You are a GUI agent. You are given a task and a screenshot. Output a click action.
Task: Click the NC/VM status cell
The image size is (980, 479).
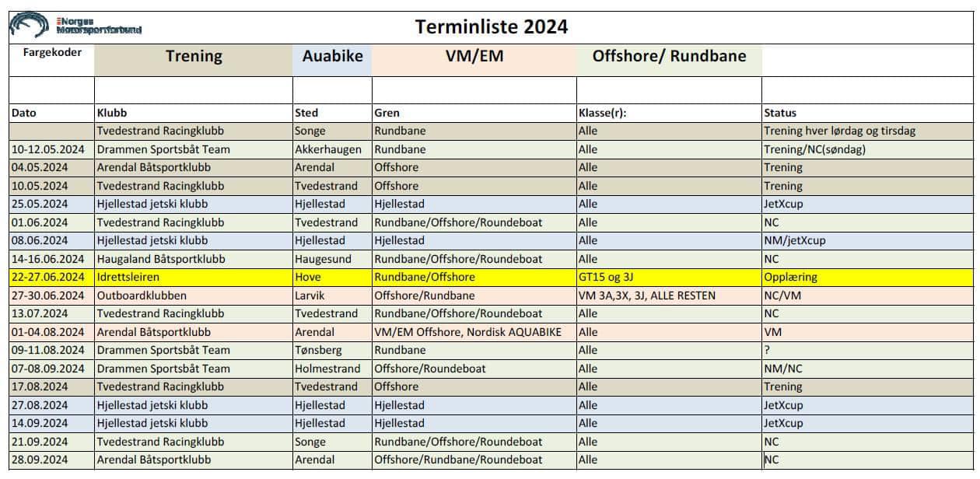coord(868,295)
